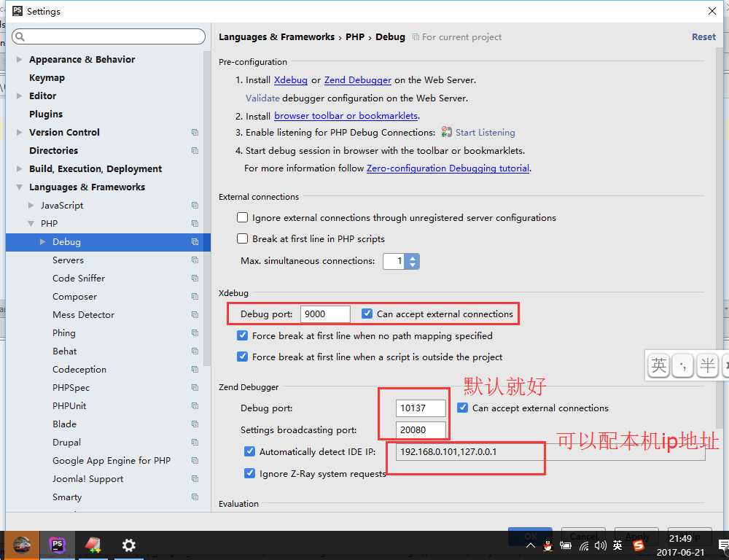
Task: Open PhpStorm from the taskbar
Action: pos(57,545)
